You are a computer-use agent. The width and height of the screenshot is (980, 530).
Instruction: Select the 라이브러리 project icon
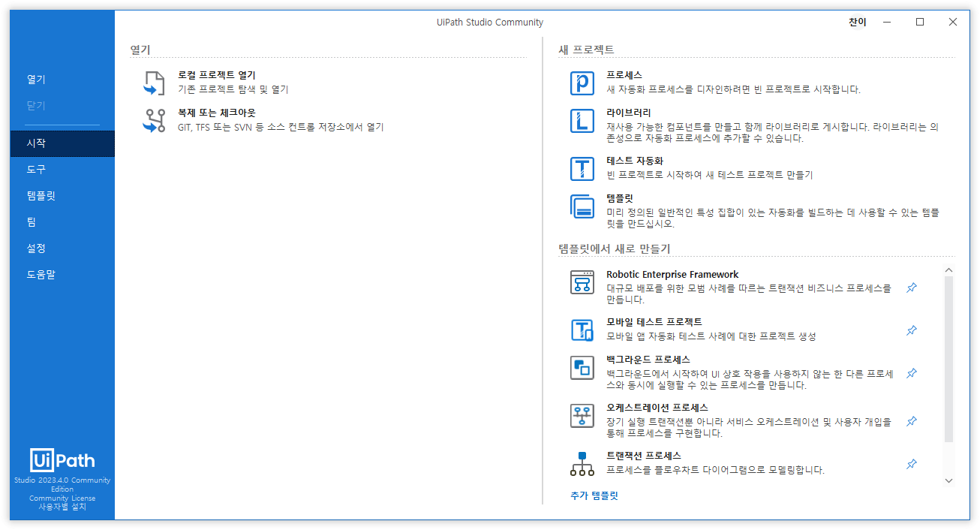point(582,121)
